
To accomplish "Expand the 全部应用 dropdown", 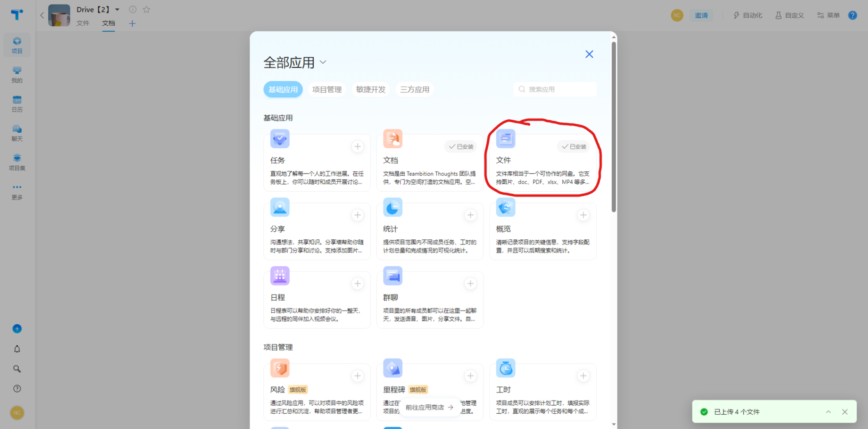I will pos(323,62).
